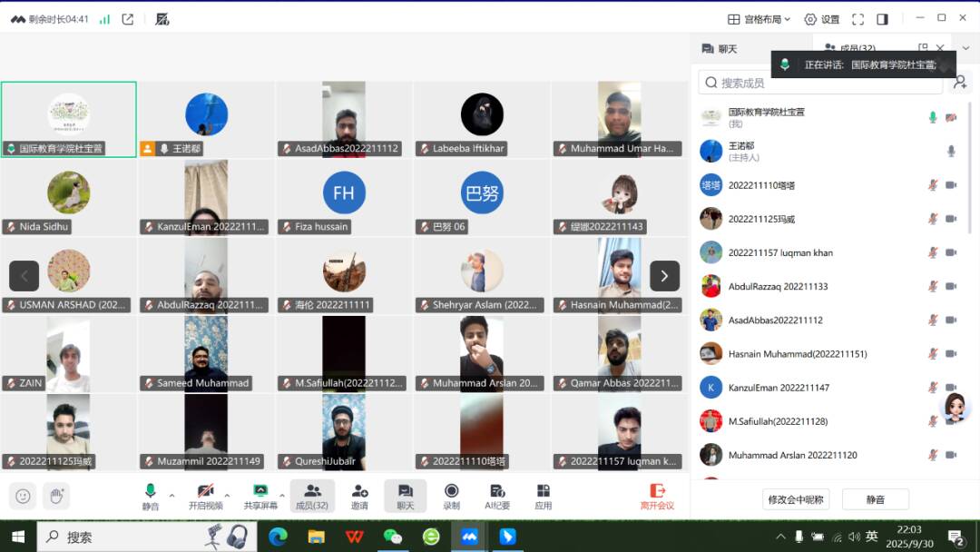Image resolution: width=980 pixels, height=552 pixels.
Task: Open the 邀请 invite icon
Action: [359, 496]
